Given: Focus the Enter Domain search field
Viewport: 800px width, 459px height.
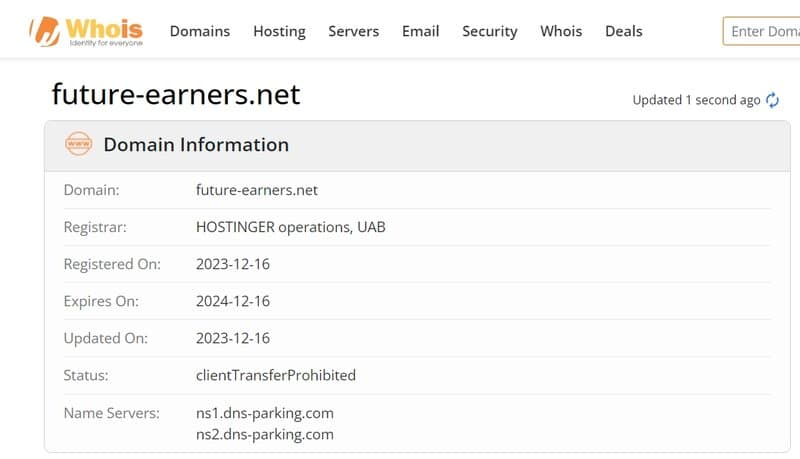Looking at the screenshot, I should [761, 32].
